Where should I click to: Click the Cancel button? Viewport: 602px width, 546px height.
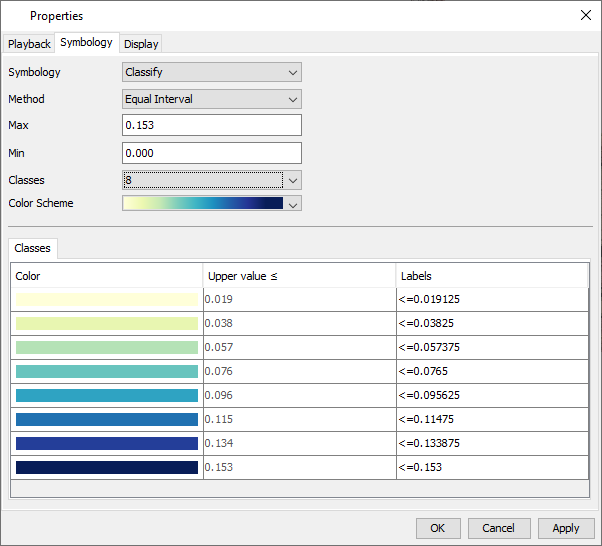[x=498, y=528]
